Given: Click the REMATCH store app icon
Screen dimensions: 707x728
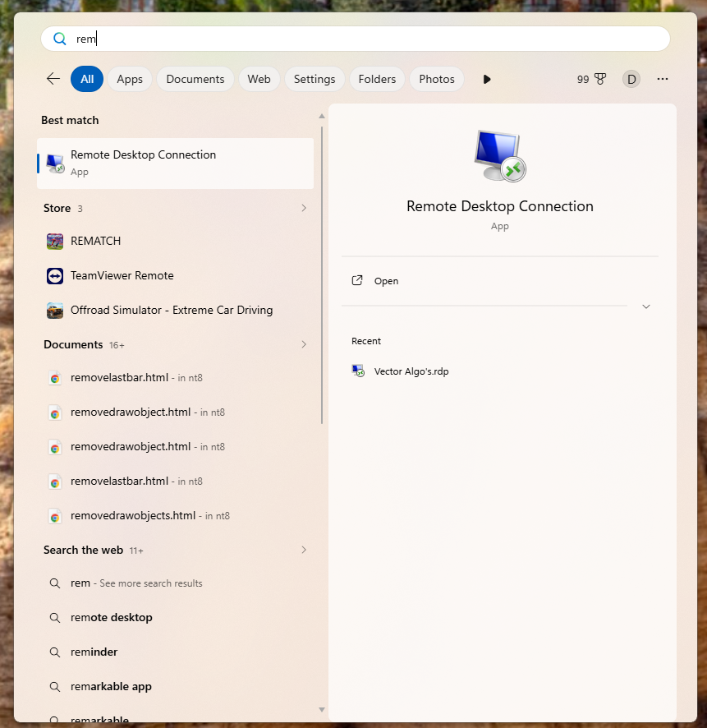Looking at the screenshot, I should [54, 242].
